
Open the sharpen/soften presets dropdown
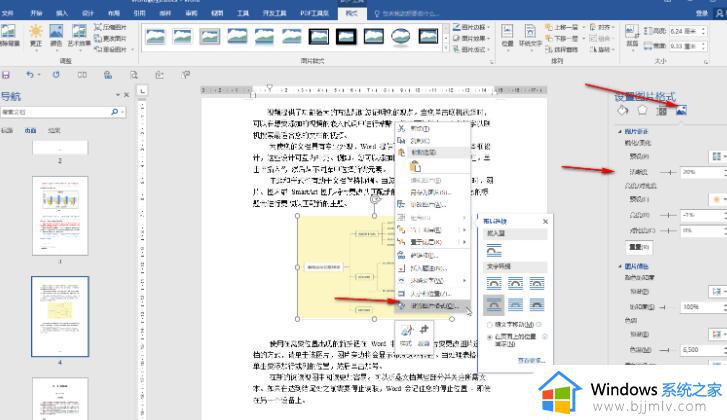719,156
